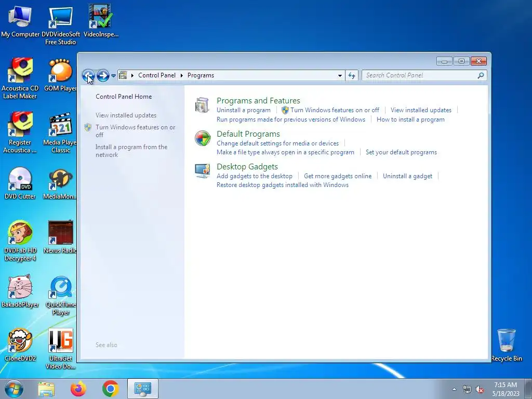Open the Programs and Features heading
The width and height of the screenshot is (532, 399).
coord(258,100)
